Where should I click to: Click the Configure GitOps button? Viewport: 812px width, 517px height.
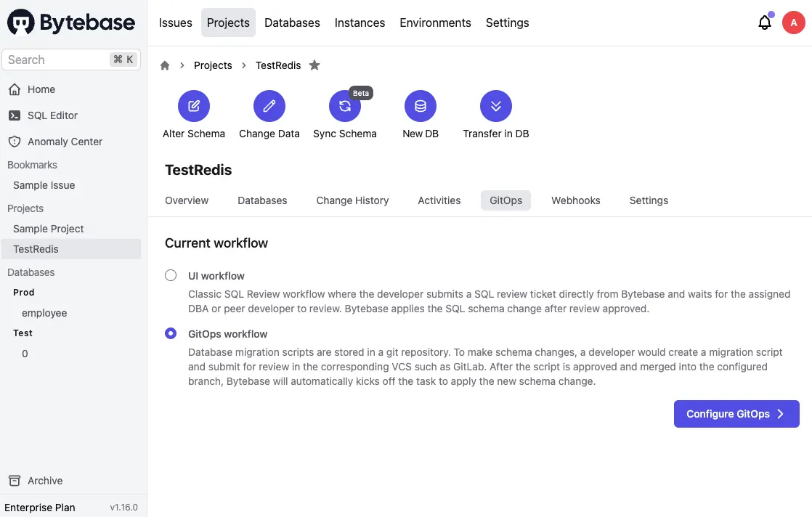click(x=736, y=413)
